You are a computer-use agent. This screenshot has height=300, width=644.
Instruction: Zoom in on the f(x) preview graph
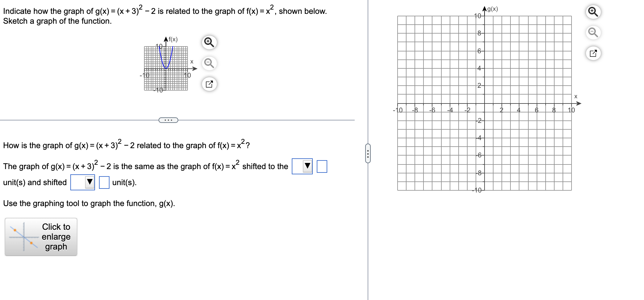click(209, 42)
